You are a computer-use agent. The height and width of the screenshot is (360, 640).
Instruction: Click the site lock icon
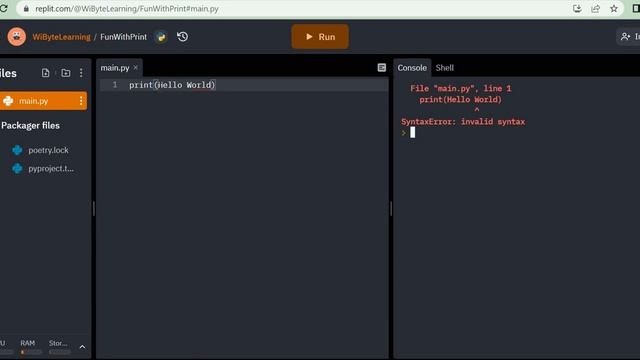tap(26, 9)
